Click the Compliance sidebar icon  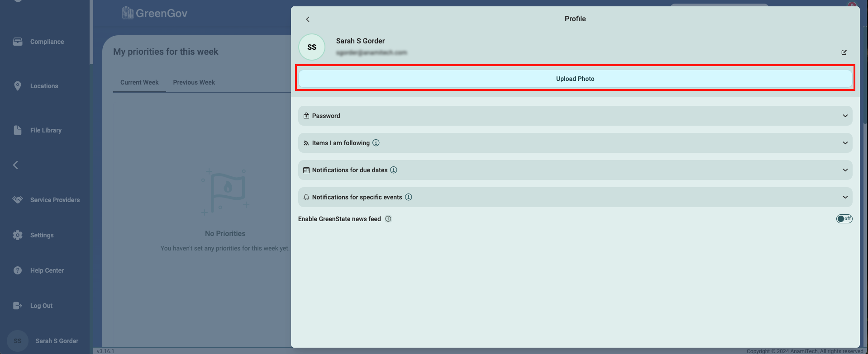point(18,42)
